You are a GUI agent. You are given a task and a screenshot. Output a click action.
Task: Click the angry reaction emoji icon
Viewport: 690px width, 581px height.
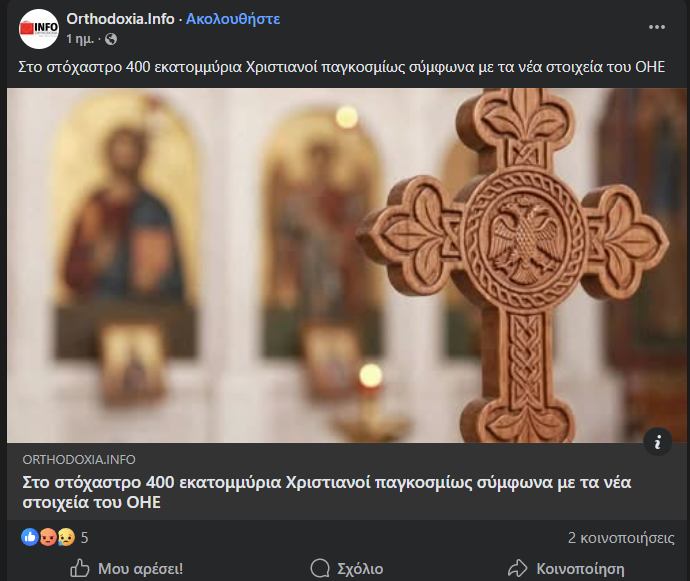tap(48, 537)
